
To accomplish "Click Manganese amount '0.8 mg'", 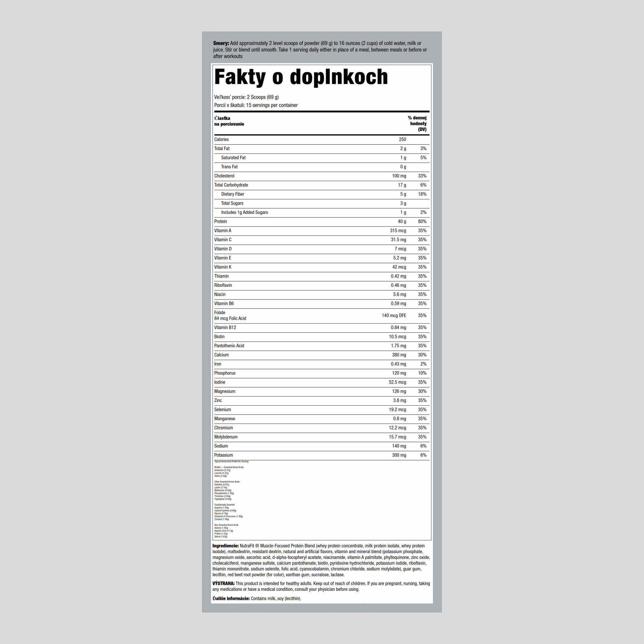I will [x=400, y=419].
